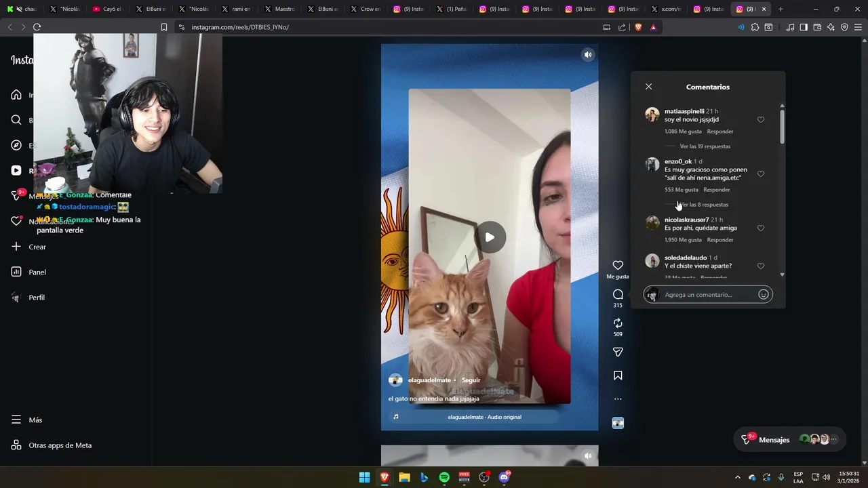Open Brave Rewards triangle icon
868x488 pixels.
click(653, 27)
